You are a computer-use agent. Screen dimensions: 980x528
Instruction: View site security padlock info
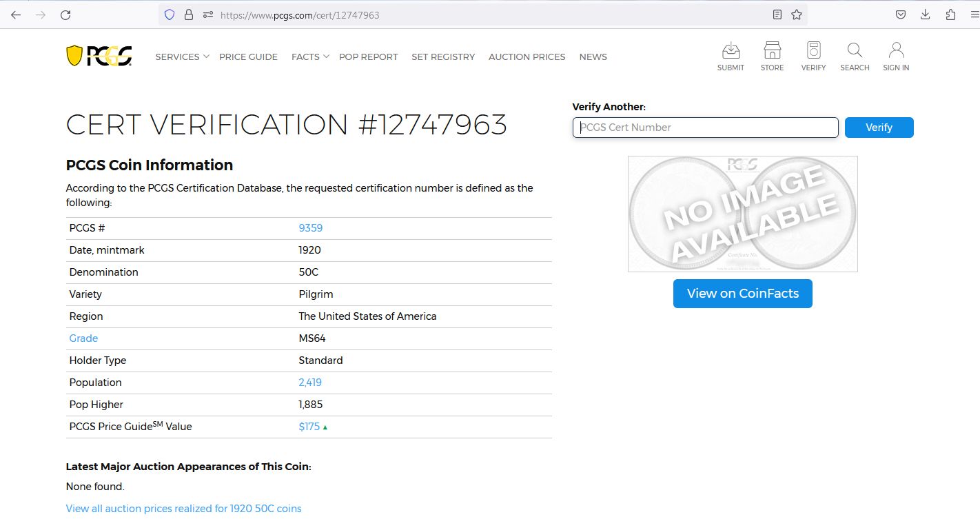[189, 14]
